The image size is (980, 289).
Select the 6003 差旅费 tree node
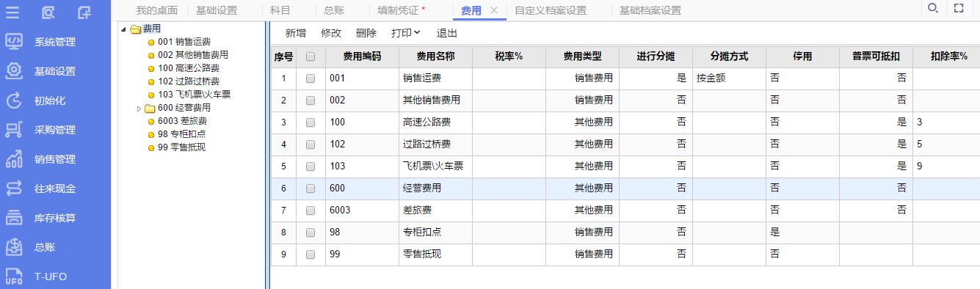tap(182, 121)
